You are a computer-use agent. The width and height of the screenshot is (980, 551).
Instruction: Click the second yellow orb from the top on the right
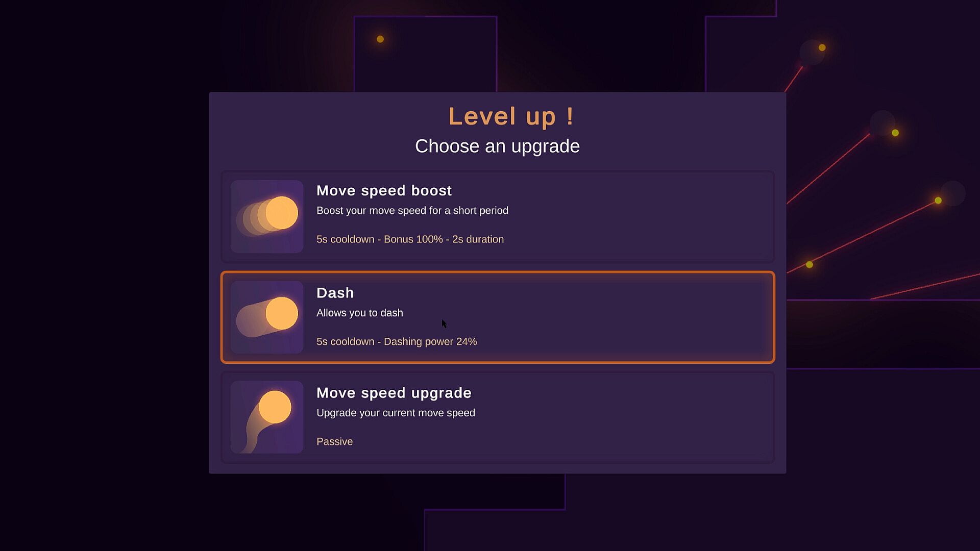point(895,133)
